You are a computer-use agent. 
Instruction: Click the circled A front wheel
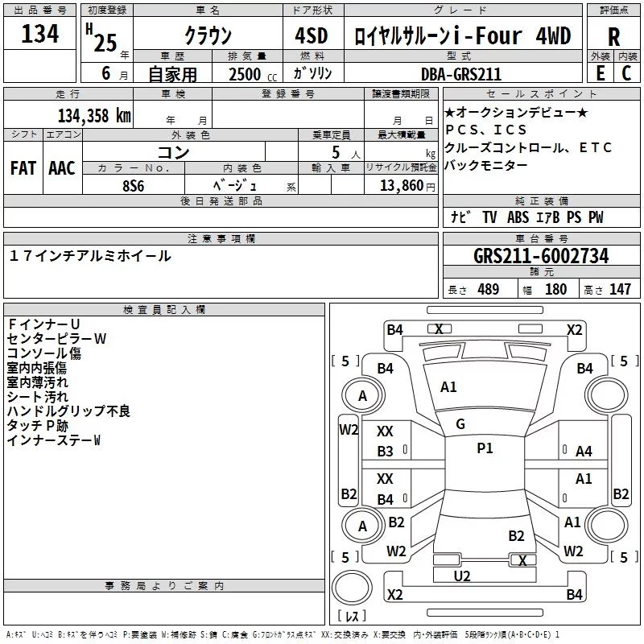[362, 396]
